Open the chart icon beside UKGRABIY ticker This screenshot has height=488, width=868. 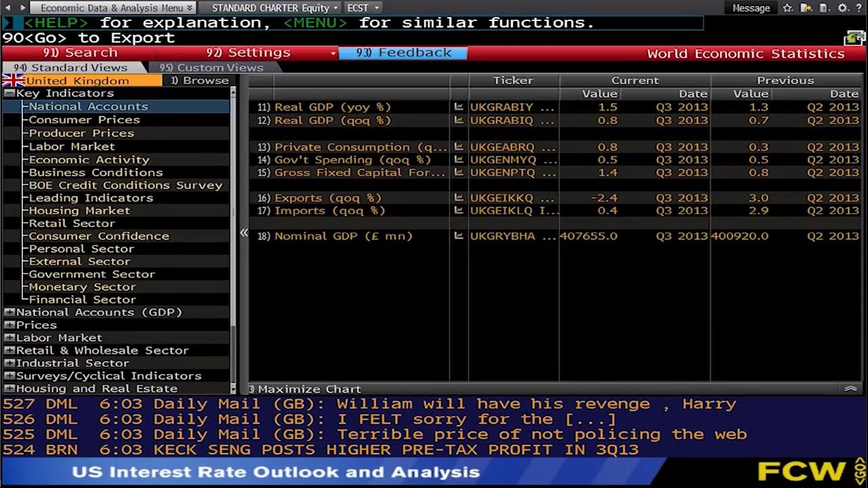coord(459,106)
